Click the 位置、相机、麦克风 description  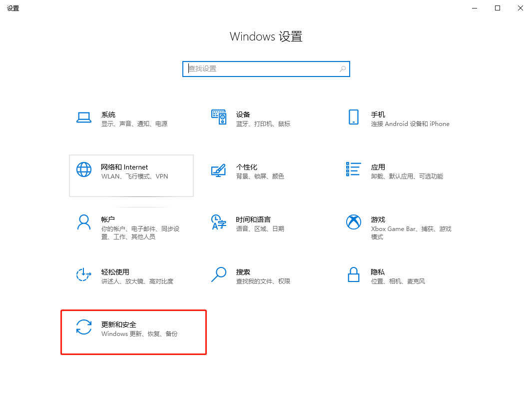(x=398, y=281)
